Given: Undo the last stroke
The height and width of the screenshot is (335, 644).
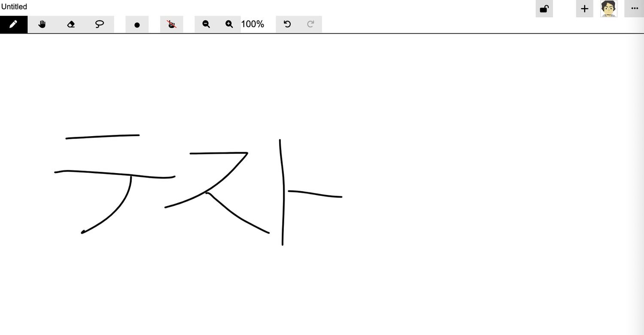Looking at the screenshot, I should pyautogui.click(x=287, y=24).
